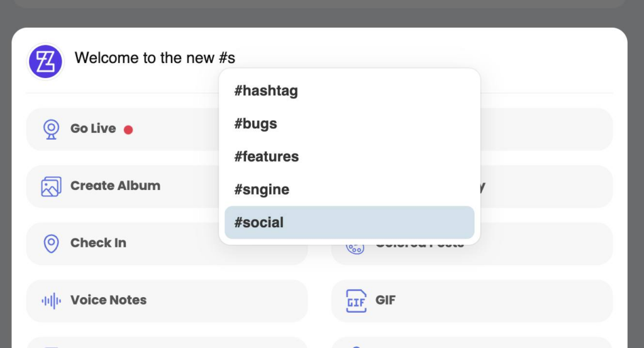644x348 pixels.
Task: Click the Colored Posts palette icon
Action: pos(355,247)
